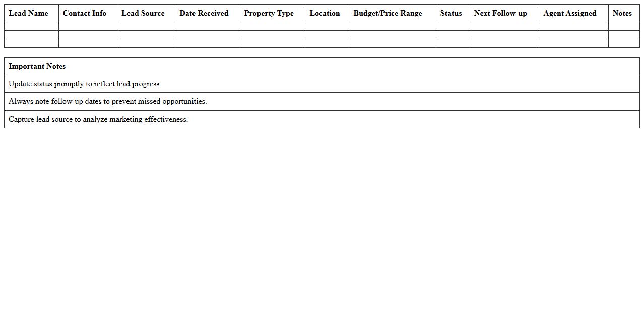Click the Lead Name column header
This screenshot has height=328, width=644.
pos(28,13)
